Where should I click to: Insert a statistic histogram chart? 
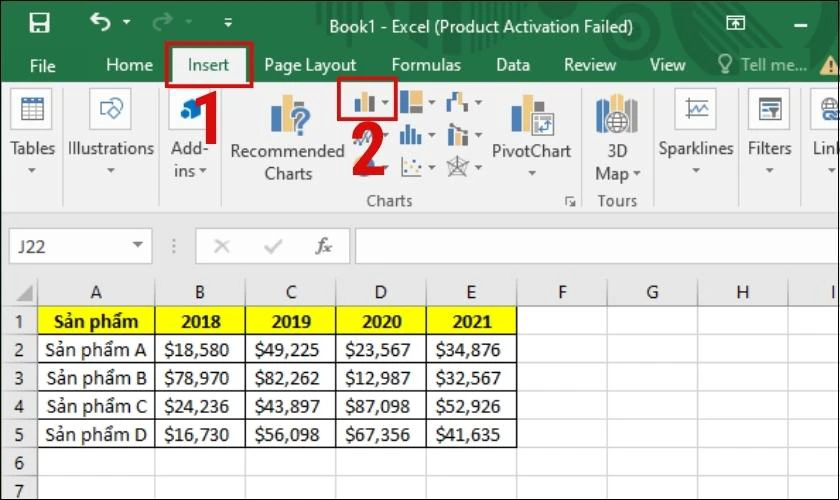click(417, 135)
